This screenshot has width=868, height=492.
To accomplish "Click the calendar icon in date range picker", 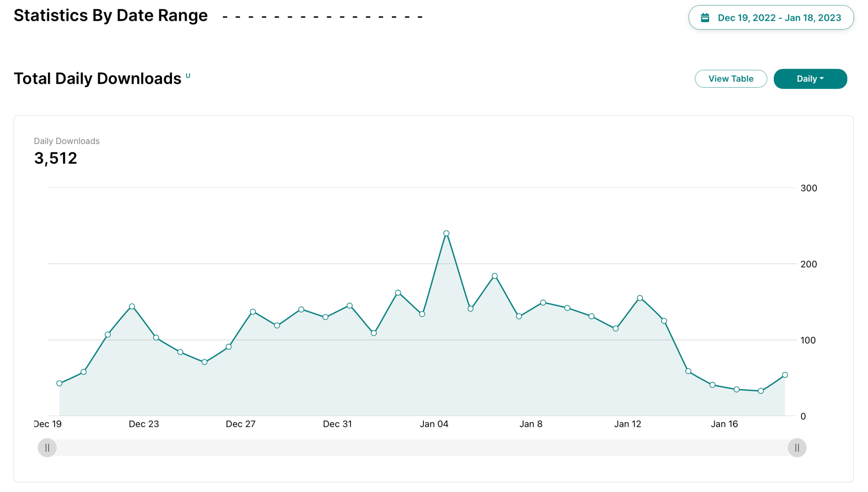I will (x=705, y=18).
